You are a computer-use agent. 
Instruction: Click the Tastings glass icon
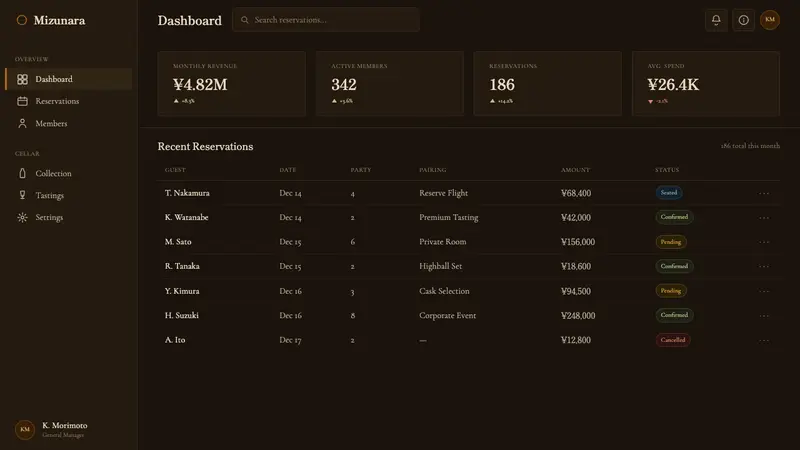tap(22, 195)
